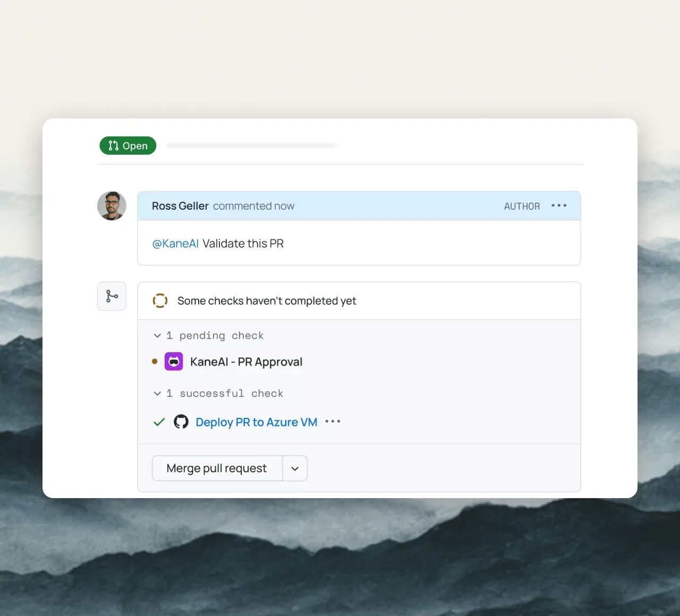Select KaneAI - PR Approval check
The width and height of the screenshot is (680, 616).
[x=246, y=362]
